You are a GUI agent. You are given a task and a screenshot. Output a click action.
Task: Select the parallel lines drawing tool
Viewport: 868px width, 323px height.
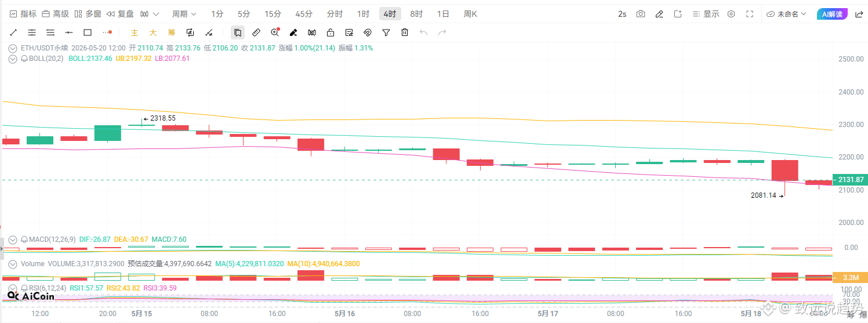click(x=50, y=32)
